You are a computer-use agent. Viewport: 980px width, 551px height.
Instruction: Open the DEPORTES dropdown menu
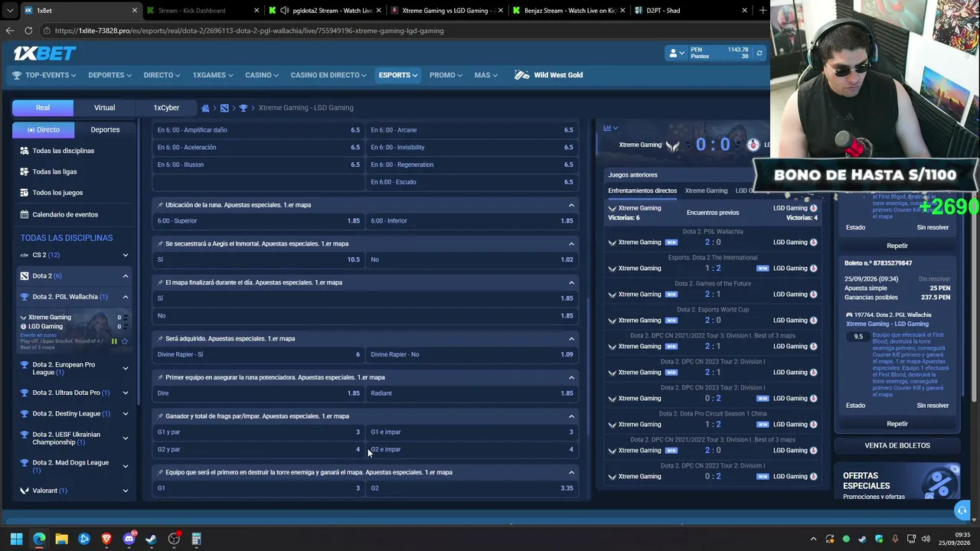[109, 75]
